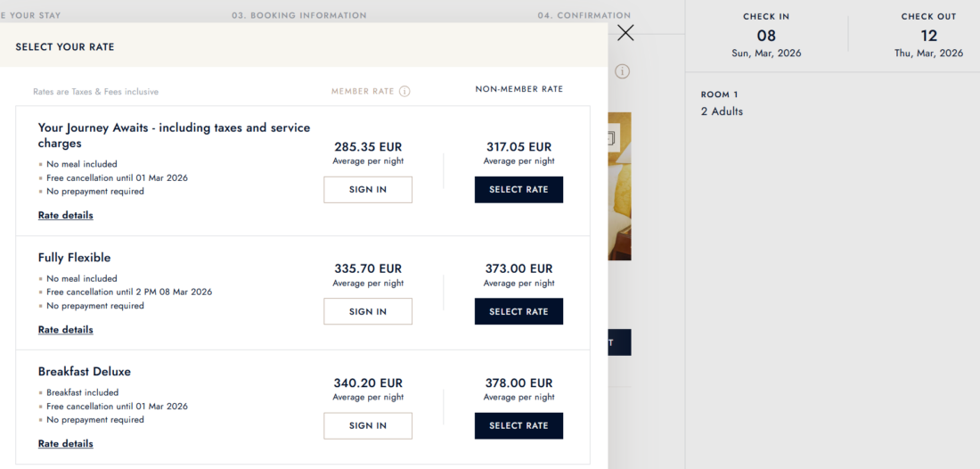Viewport: 980px width, 469px height.
Task: Click the Room 1 2 Adults summary
Action: tap(722, 103)
